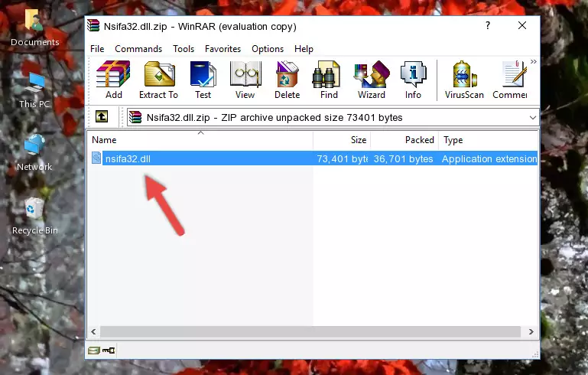Go up one folder level

[x=102, y=117]
